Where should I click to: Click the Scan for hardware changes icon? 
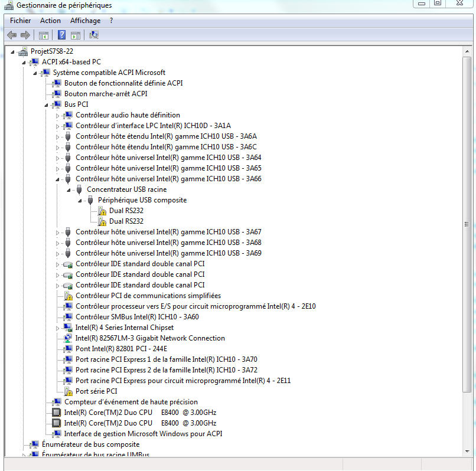[x=93, y=35]
